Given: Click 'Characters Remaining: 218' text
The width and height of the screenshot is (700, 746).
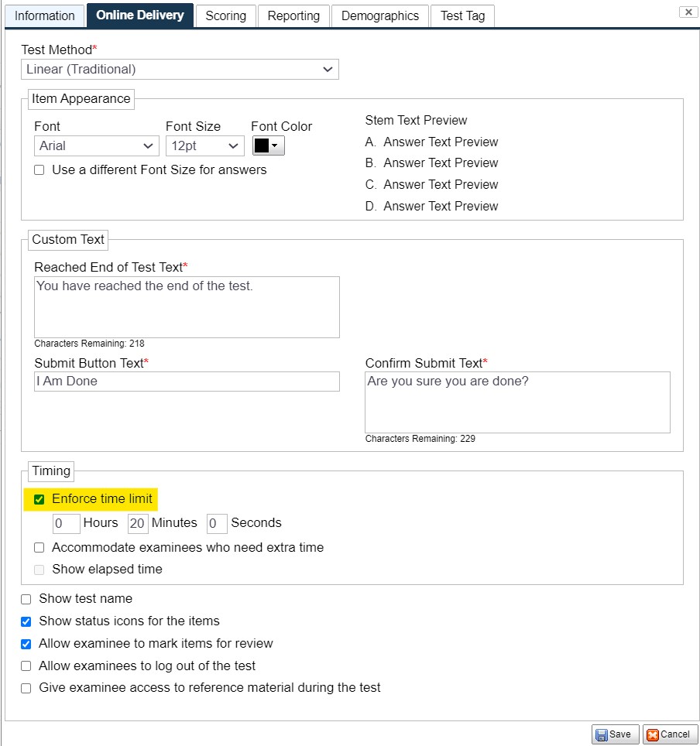Looking at the screenshot, I should [x=89, y=344].
